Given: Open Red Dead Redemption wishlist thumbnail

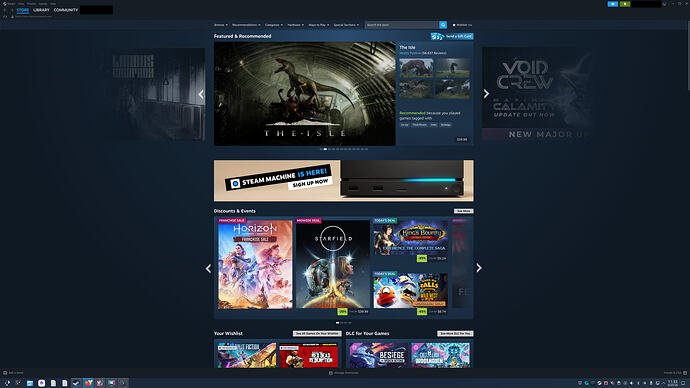Looking at the screenshot, I should pyautogui.click(x=308, y=355).
